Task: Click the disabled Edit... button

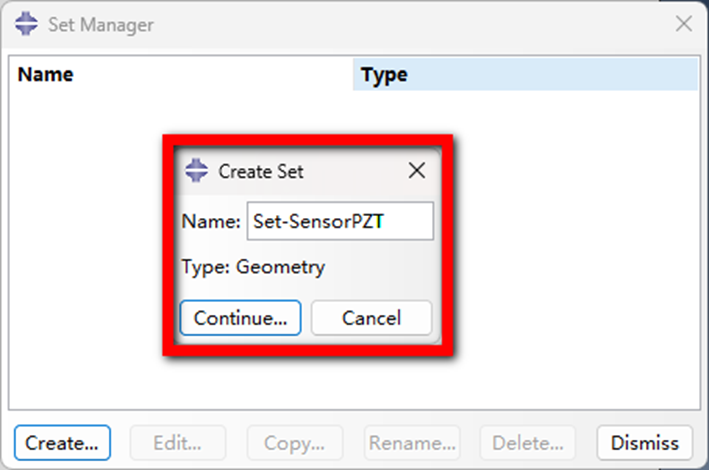Action: tap(176, 442)
